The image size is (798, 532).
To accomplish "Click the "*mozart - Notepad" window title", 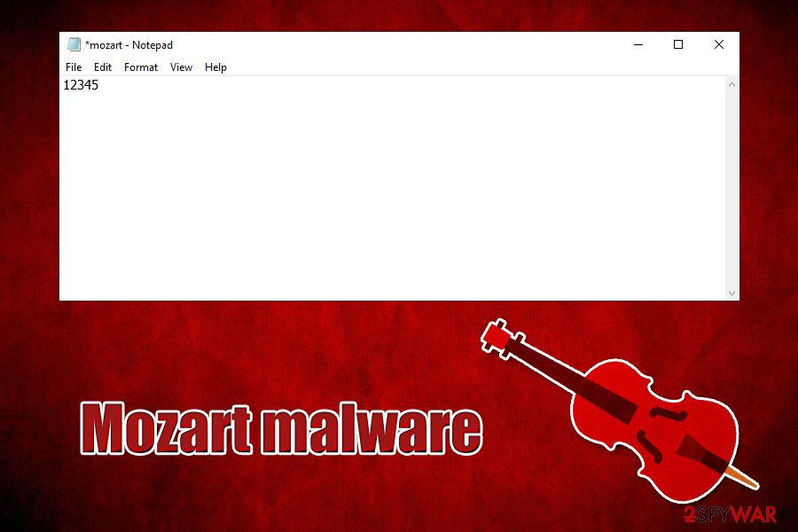I will [x=129, y=45].
